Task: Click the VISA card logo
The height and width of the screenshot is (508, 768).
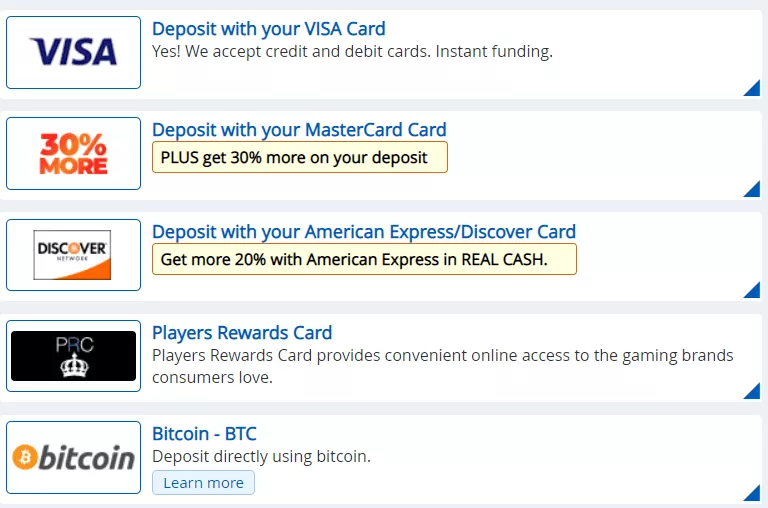Action: point(73,52)
